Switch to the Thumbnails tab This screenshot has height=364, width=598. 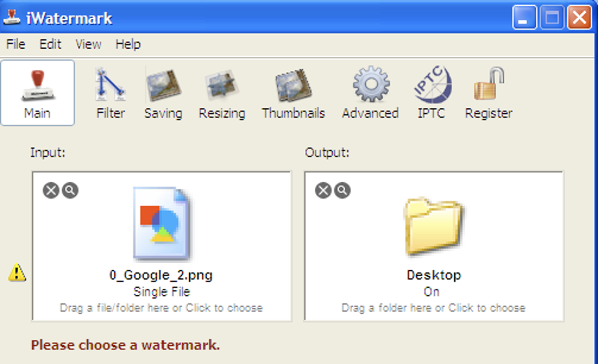[x=293, y=93]
